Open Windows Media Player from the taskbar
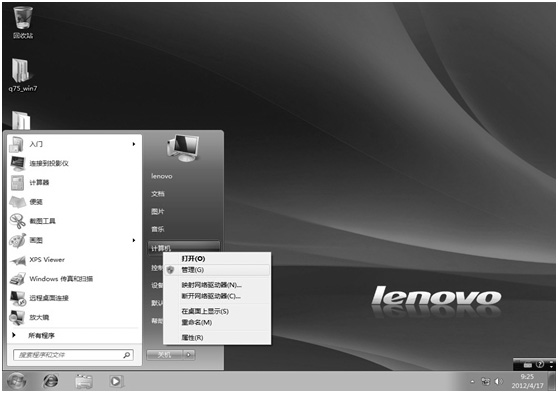The width and height of the screenshot is (558, 393). (116, 381)
